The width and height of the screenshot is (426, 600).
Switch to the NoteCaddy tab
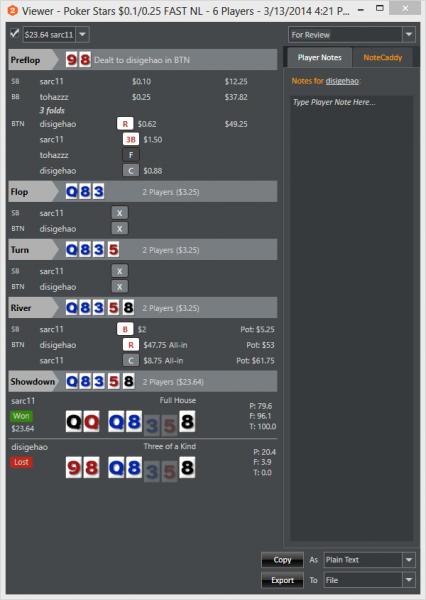[x=382, y=58]
